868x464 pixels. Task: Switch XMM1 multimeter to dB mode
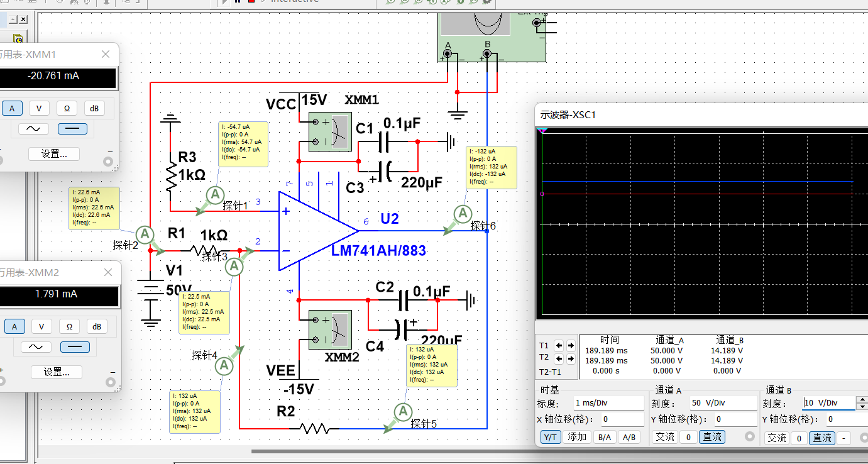click(x=94, y=108)
